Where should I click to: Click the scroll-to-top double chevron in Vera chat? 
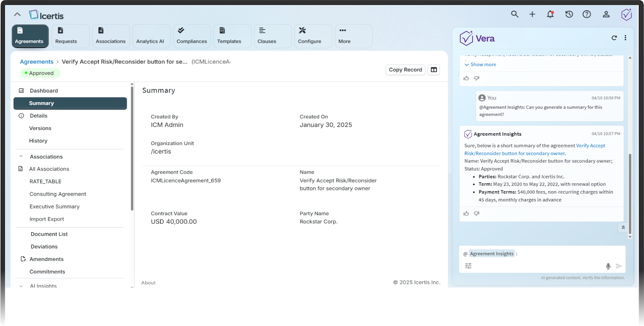(x=623, y=228)
